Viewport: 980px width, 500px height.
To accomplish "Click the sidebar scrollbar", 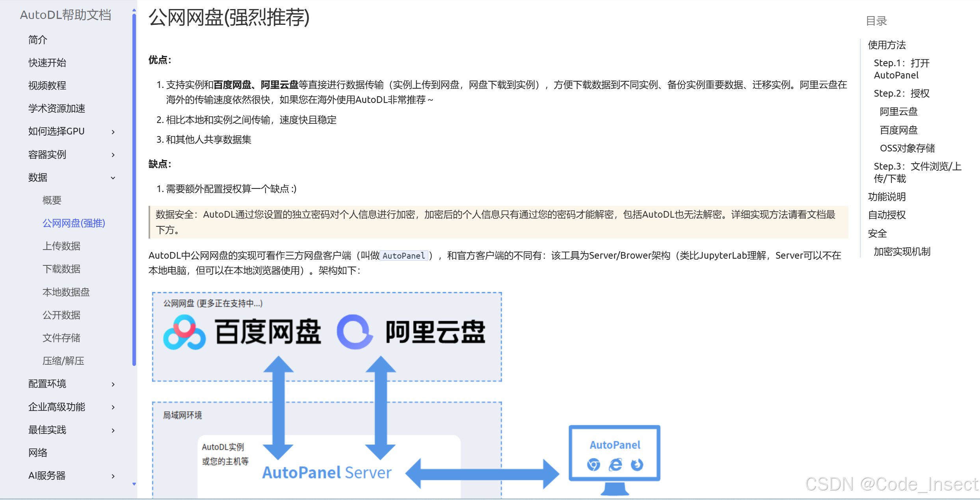I will click(134, 237).
